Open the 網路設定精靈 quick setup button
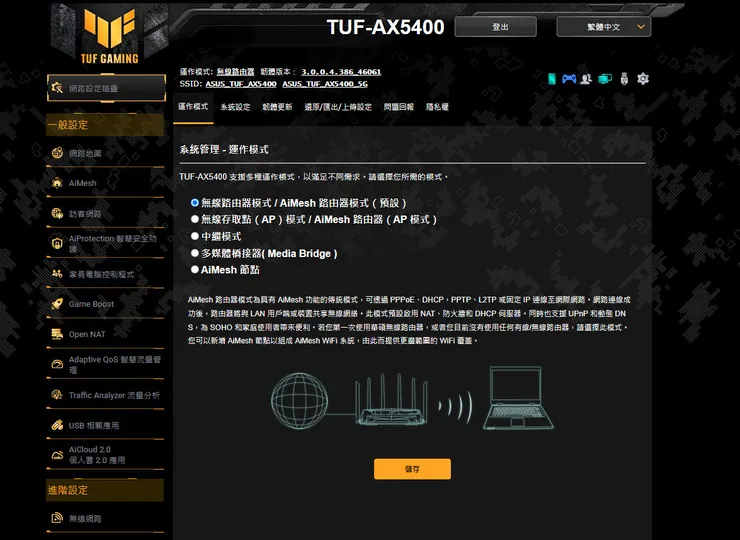This screenshot has width=740, height=540. point(106,88)
